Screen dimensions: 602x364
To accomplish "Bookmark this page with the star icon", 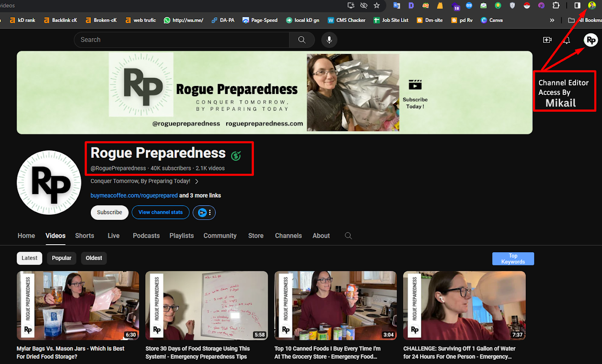I will [377, 6].
